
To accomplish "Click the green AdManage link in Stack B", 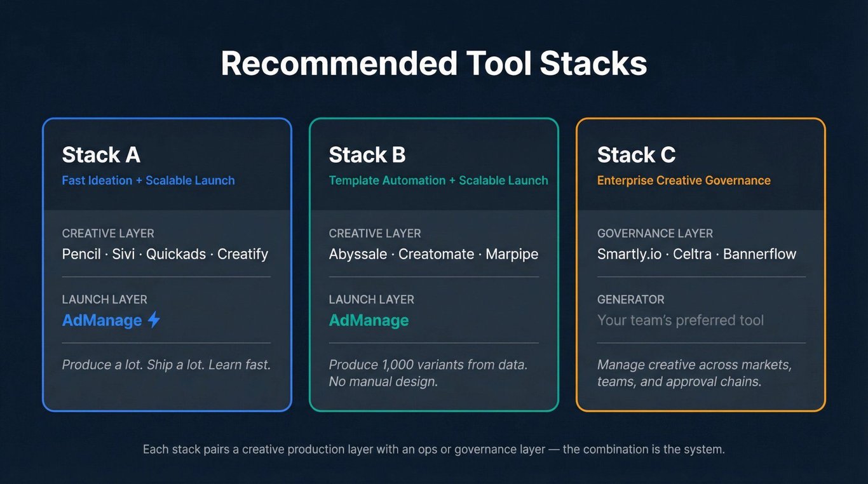I will pyautogui.click(x=369, y=320).
